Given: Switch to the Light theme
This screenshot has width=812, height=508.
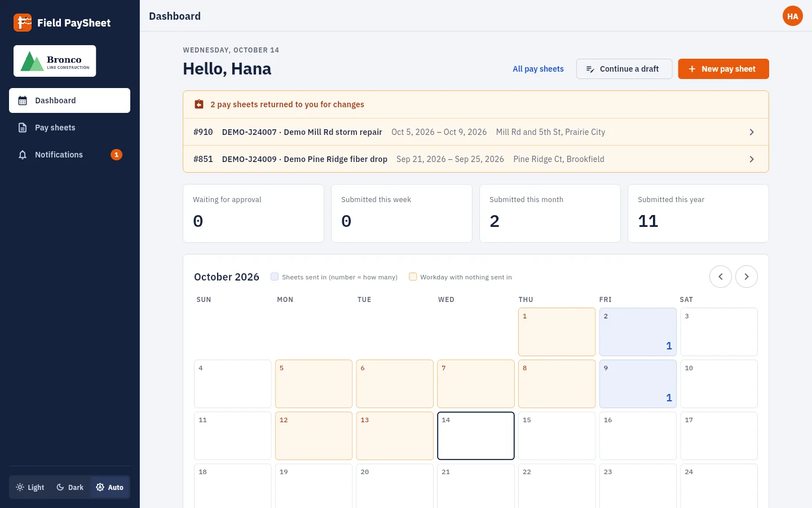Looking at the screenshot, I should pos(30,487).
